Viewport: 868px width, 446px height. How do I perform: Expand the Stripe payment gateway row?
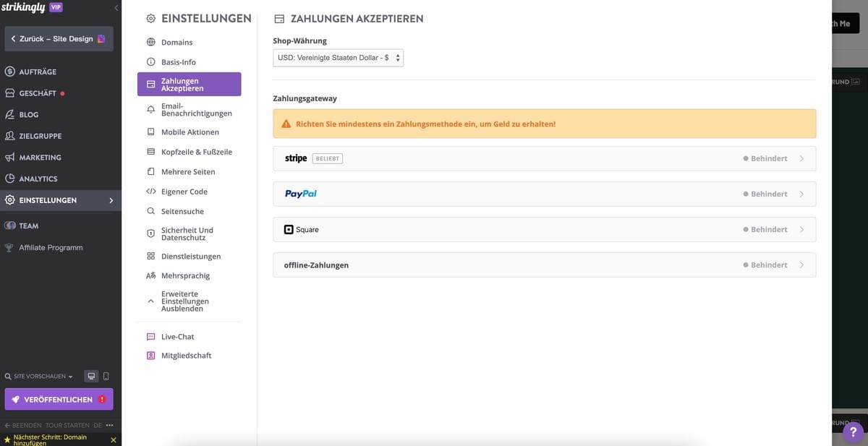[542, 158]
